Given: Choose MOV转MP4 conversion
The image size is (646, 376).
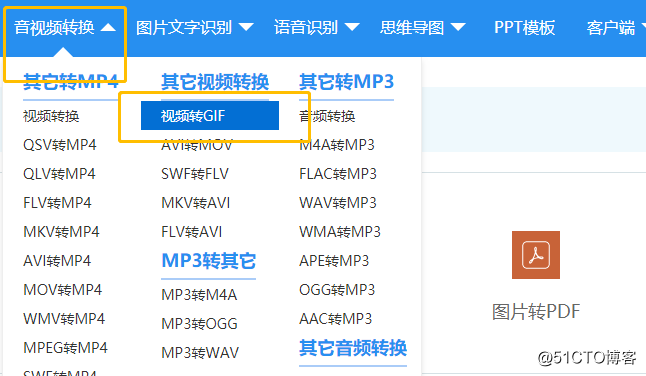Looking at the screenshot, I should (x=63, y=290).
